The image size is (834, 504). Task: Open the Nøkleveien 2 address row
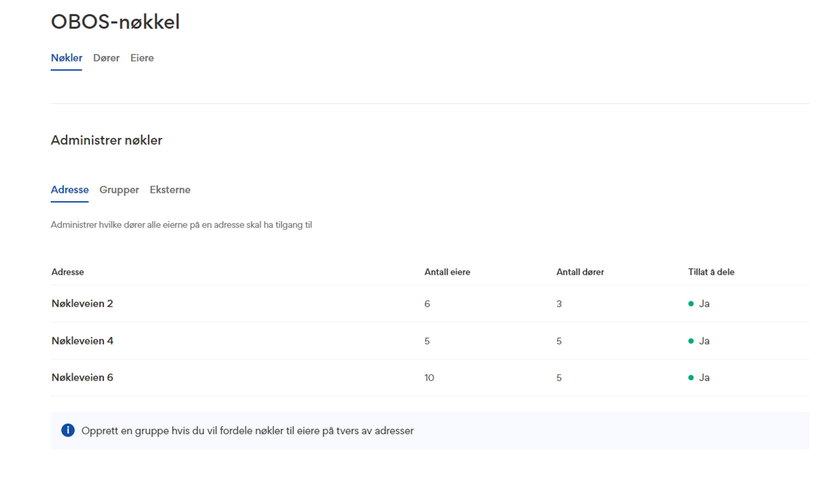[x=82, y=304]
